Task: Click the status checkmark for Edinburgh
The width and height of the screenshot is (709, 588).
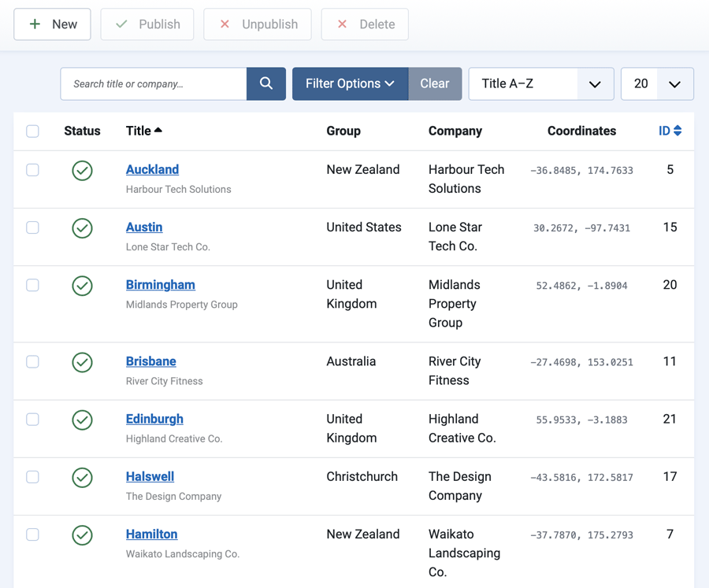Action: click(82, 420)
